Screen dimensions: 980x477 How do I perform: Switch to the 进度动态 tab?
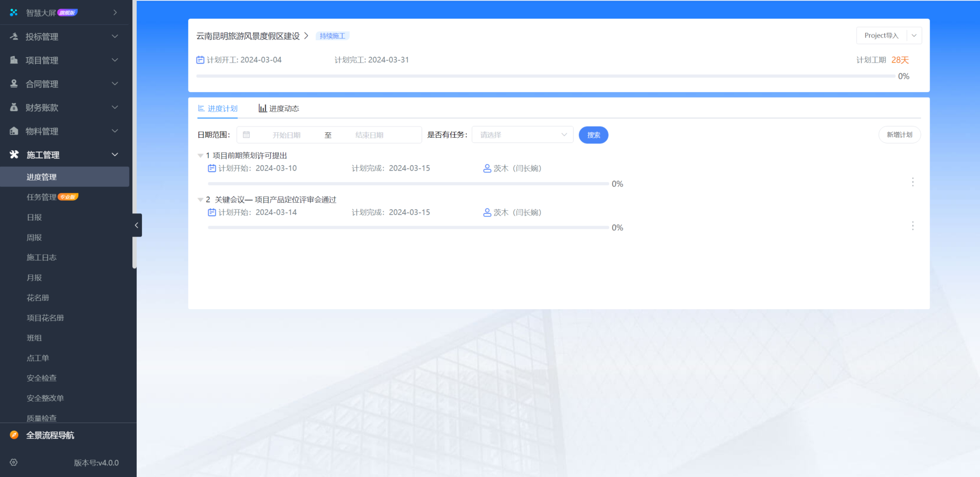[279, 108]
